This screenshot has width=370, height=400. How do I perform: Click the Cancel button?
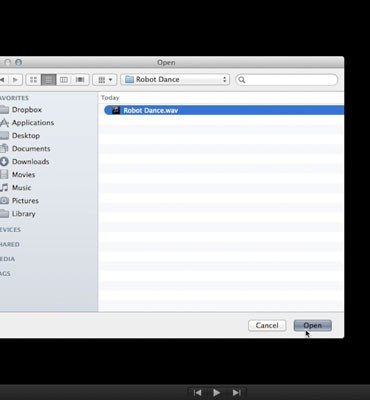pos(267,325)
